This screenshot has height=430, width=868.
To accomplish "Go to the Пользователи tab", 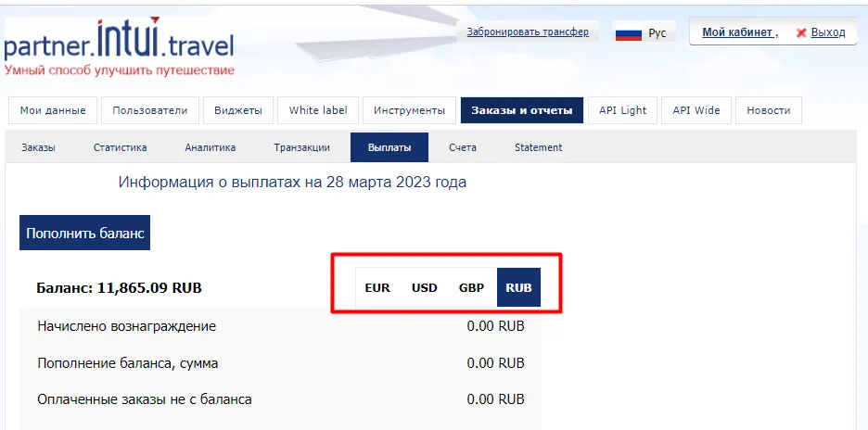I will tap(149, 110).
